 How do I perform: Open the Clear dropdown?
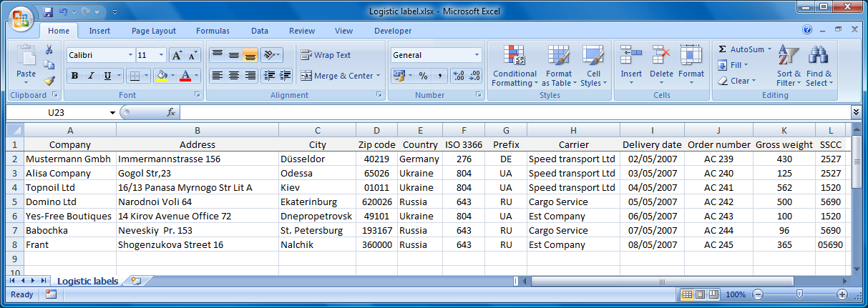tap(738, 81)
